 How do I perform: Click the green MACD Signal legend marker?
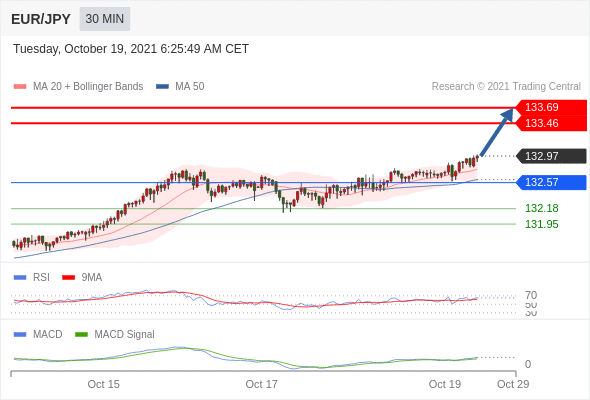pos(81,334)
